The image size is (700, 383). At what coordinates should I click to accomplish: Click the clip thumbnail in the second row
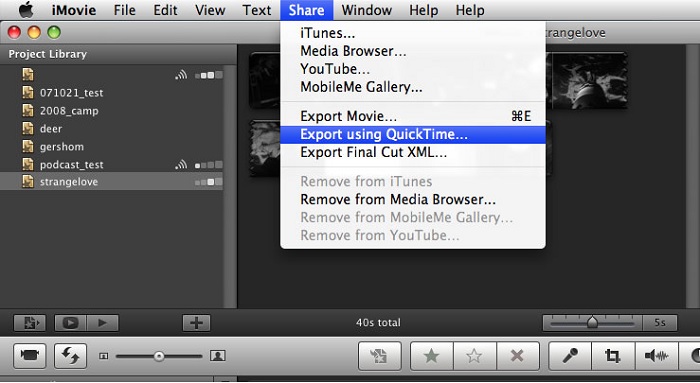pyautogui.click(x=265, y=148)
